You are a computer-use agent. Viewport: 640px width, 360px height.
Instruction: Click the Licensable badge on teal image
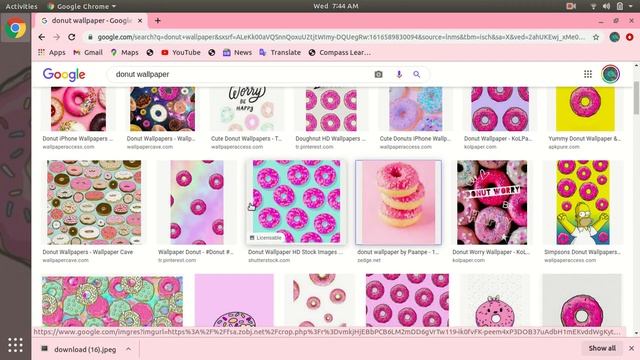click(x=266, y=238)
